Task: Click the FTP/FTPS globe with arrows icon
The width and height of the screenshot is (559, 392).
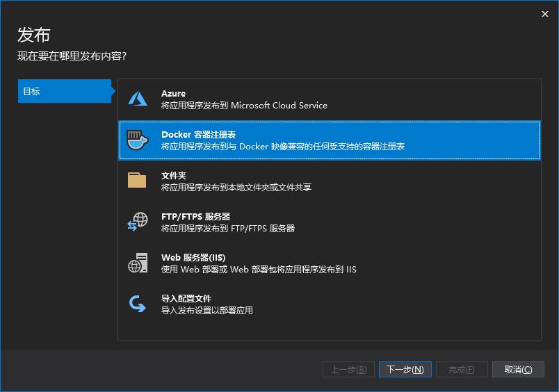Action: pos(137,222)
